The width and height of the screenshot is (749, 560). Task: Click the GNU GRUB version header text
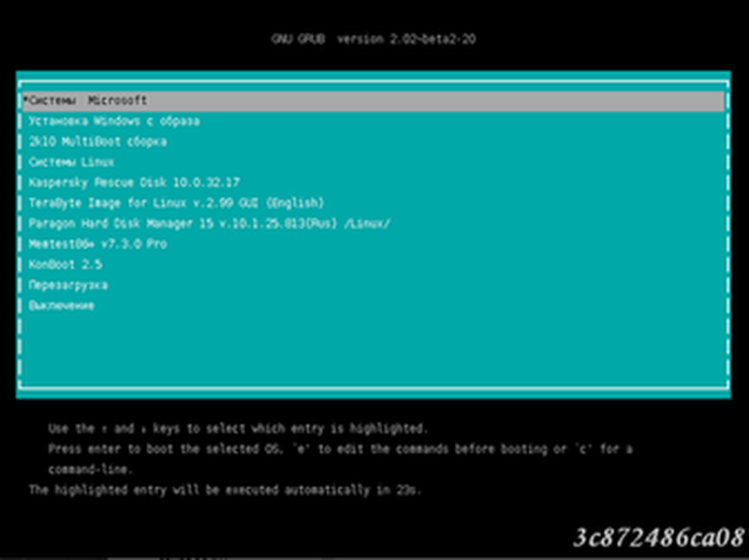coord(373,39)
